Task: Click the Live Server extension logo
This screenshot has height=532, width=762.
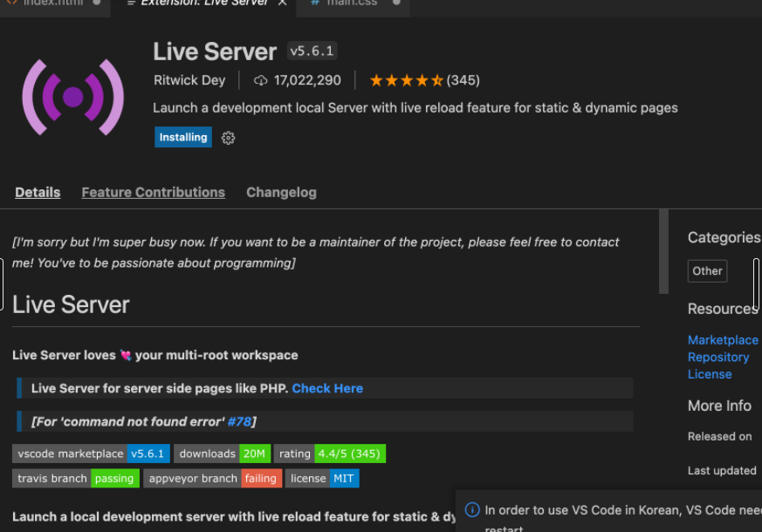Action: click(73, 97)
